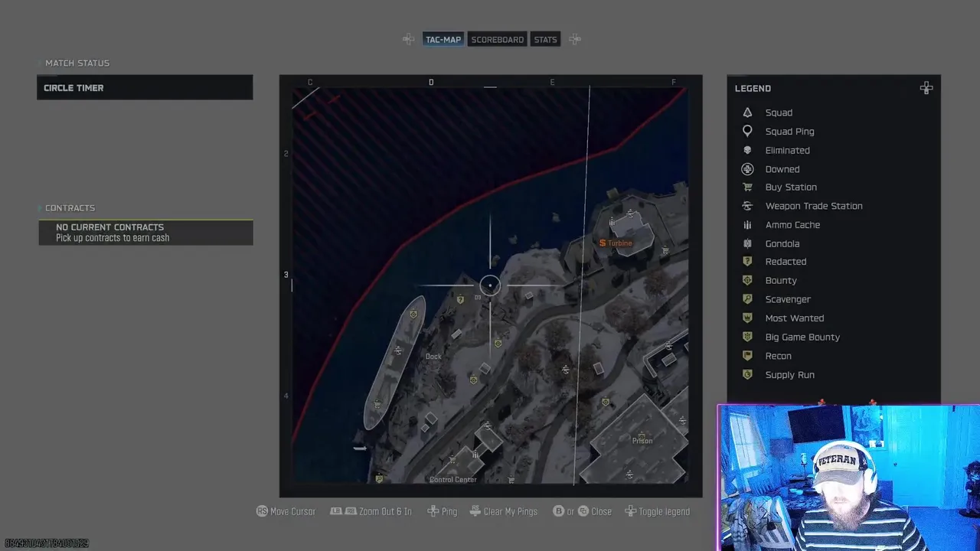
Task: Click the Most Wanted legend icon
Action: (x=747, y=318)
